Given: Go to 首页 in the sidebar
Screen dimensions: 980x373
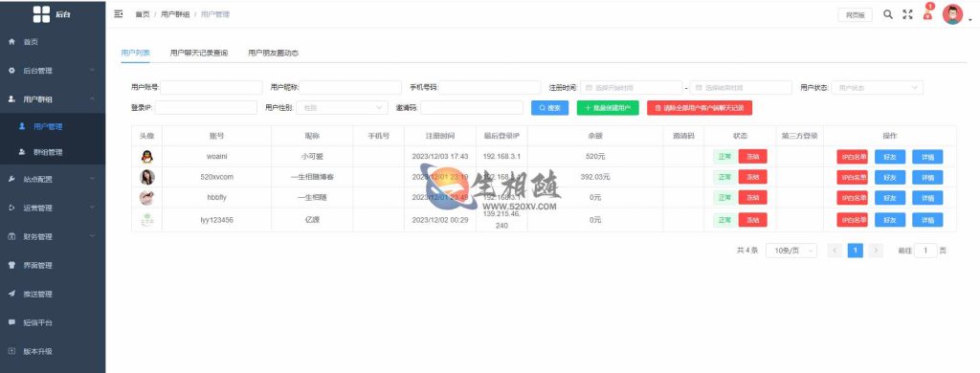Looking at the screenshot, I should [x=53, y=42].
